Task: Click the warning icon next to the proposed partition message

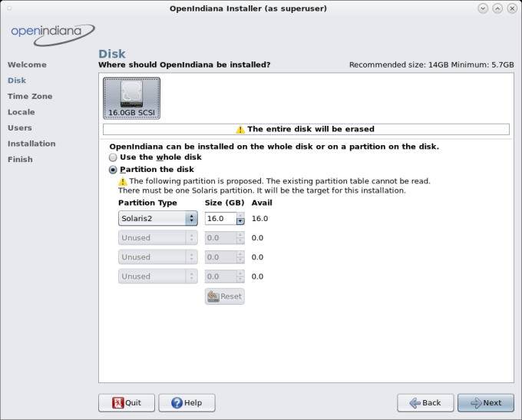Action: [x=123, y=181]
